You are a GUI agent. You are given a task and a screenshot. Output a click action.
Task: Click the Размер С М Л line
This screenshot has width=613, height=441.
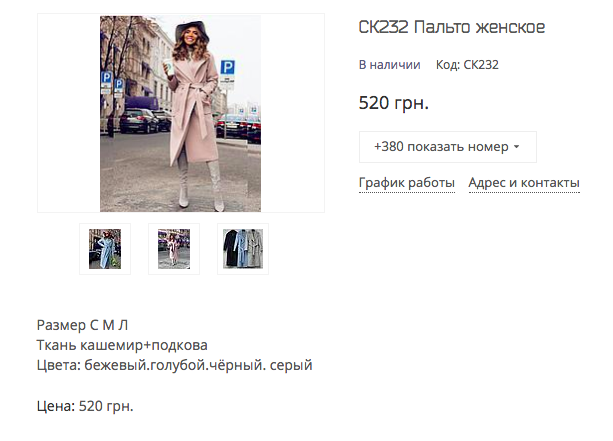pyautogui.click(x=82, y=325)
